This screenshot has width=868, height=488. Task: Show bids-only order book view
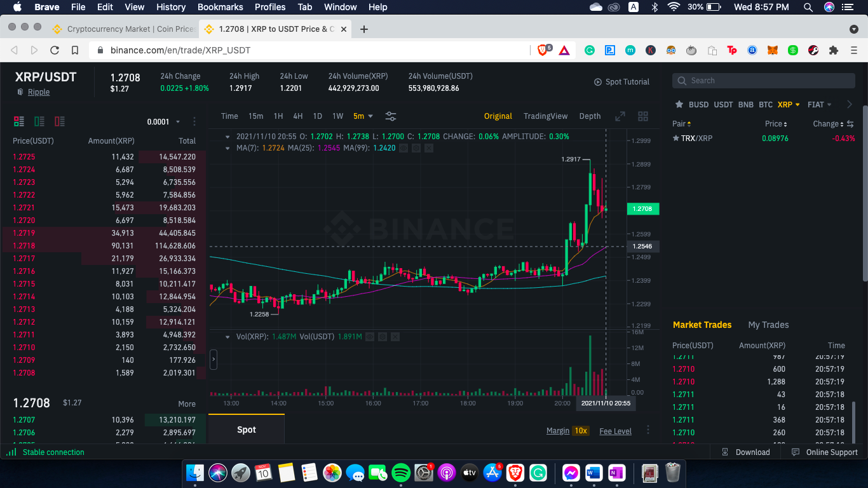(x=39, y=121)
